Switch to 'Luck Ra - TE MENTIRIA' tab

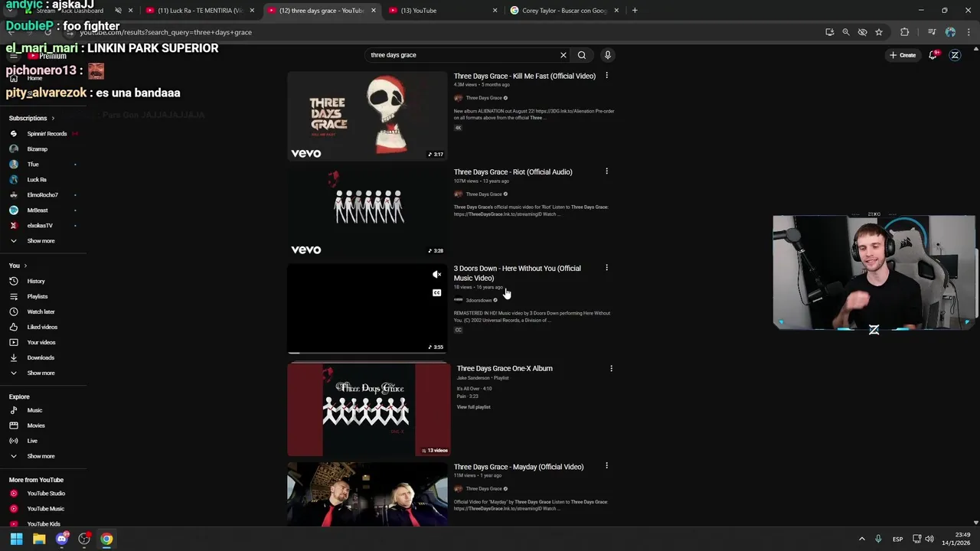point(199,11)
